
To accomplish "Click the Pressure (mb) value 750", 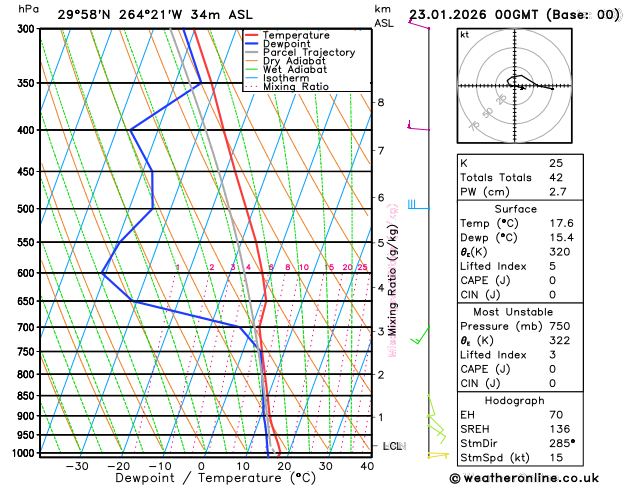I will (x=560, y=326).
